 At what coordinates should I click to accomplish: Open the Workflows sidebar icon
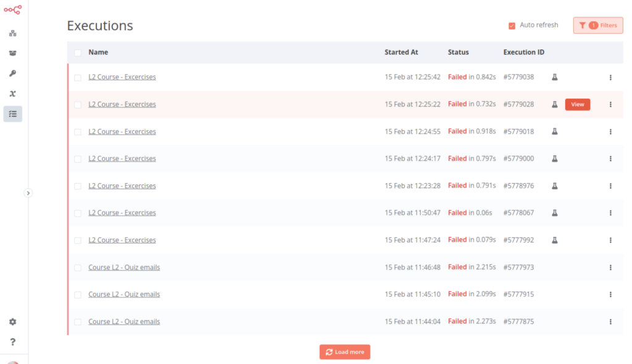[x=12, y=33]
